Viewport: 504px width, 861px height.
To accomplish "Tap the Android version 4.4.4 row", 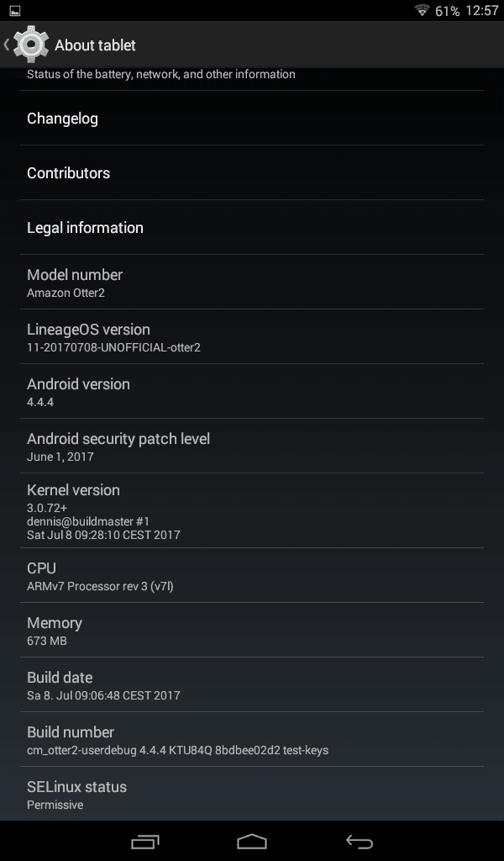I will [252, 391].
